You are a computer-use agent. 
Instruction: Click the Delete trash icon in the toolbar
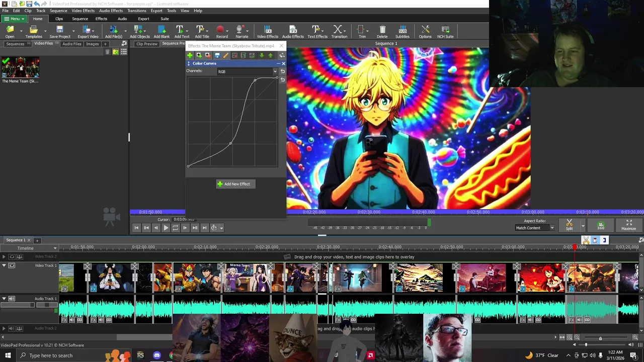(382, 32)
